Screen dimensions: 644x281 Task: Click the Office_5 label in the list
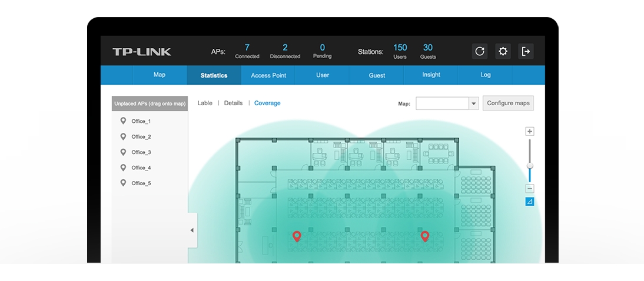(141, 183)
